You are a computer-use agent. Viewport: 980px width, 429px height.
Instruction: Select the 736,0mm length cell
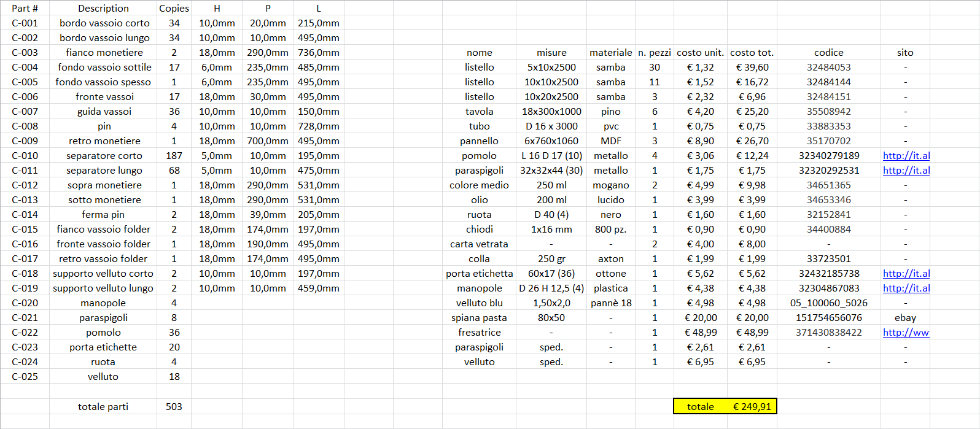[x=318, y=53]
